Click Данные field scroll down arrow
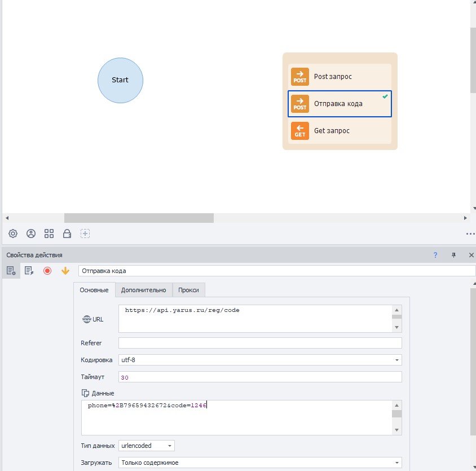The width and height of the screenshot is (476, 471). [397, 430]
